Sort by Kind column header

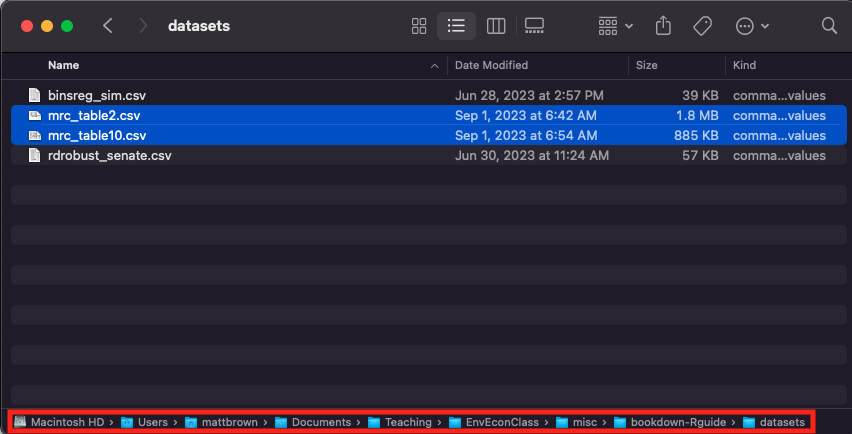744,65
